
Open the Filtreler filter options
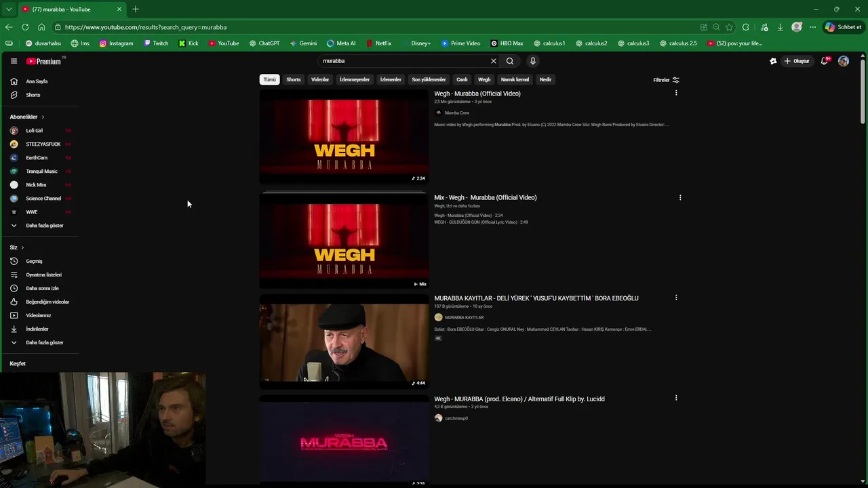(x=666, y=80)
